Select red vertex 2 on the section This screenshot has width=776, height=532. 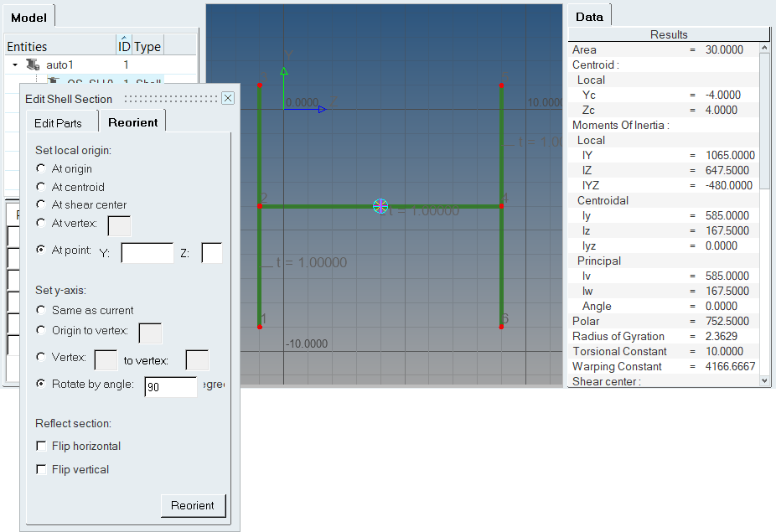pyautogui.click(x=260, y=206)
